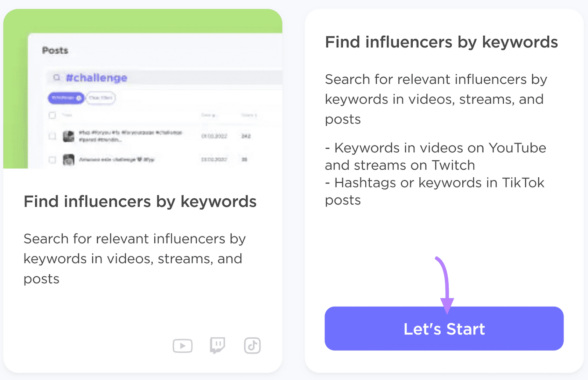Click the purple curved arrow graphic

[444, 283]
